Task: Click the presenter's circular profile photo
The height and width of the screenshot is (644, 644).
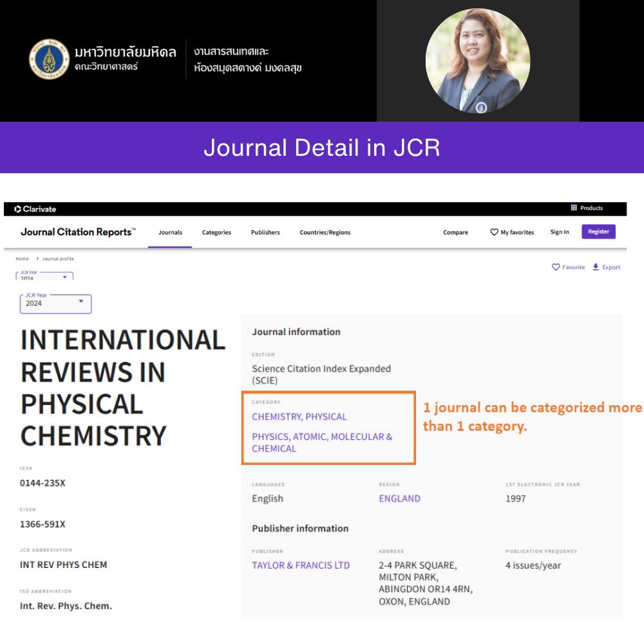Action: (x=478, y=61)
